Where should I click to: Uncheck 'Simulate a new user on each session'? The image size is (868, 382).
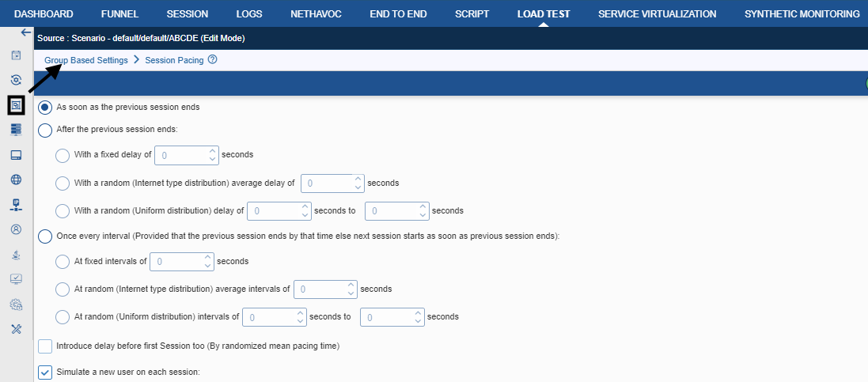coord(45,373)
